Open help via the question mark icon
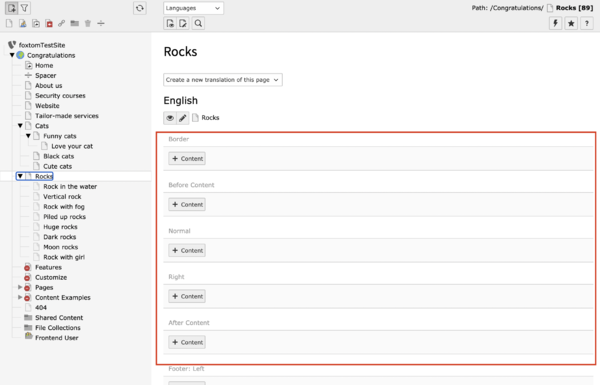The image size is (600, 385). coord(587,23)
